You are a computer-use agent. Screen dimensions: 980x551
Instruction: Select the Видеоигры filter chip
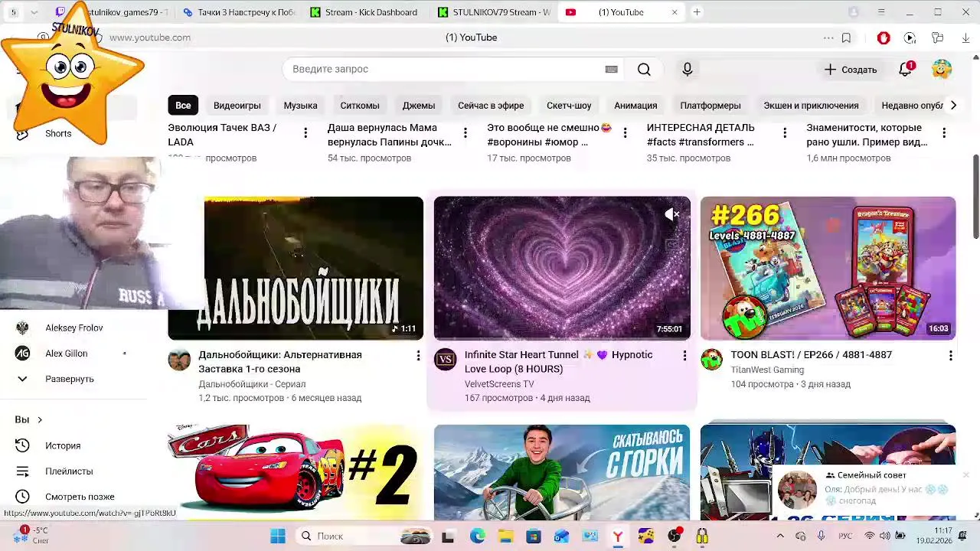pos(237,106)
